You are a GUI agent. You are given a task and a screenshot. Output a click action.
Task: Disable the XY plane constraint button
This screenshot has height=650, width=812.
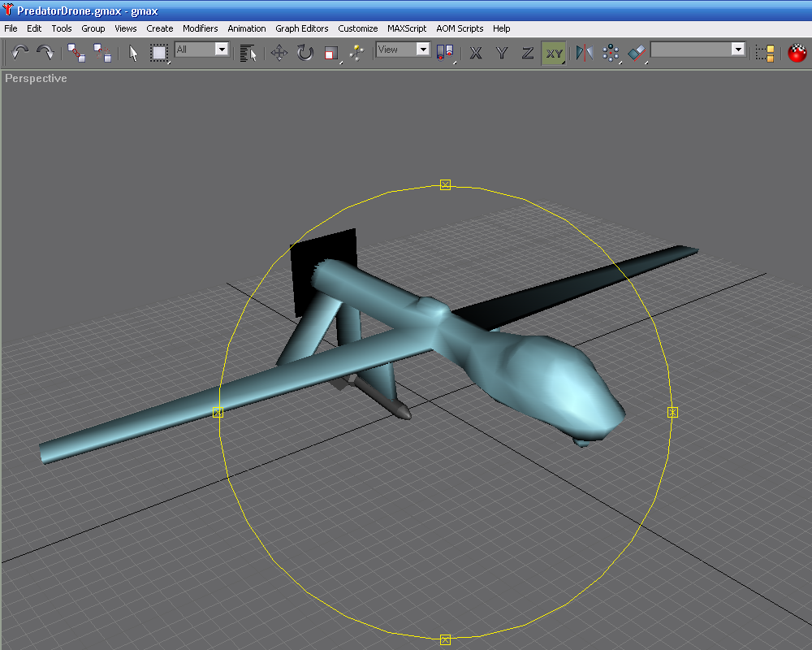coord(554,53)
